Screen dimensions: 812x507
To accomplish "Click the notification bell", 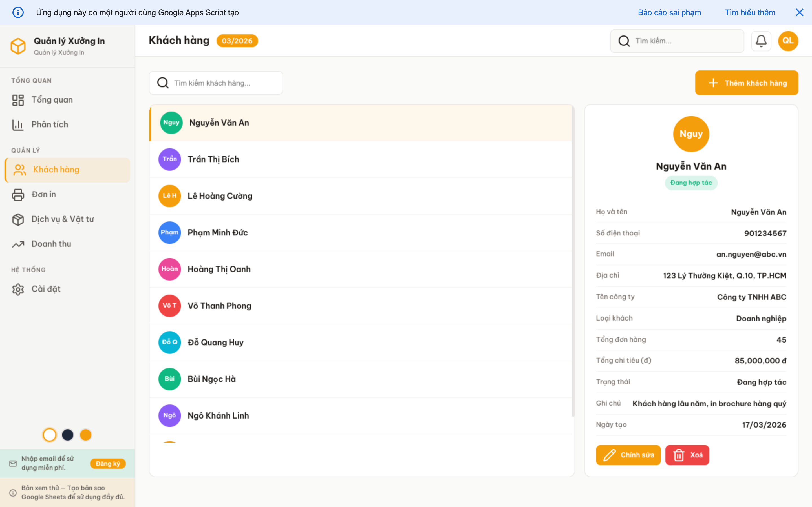I will pyautogui.click(x=761, y=41).
